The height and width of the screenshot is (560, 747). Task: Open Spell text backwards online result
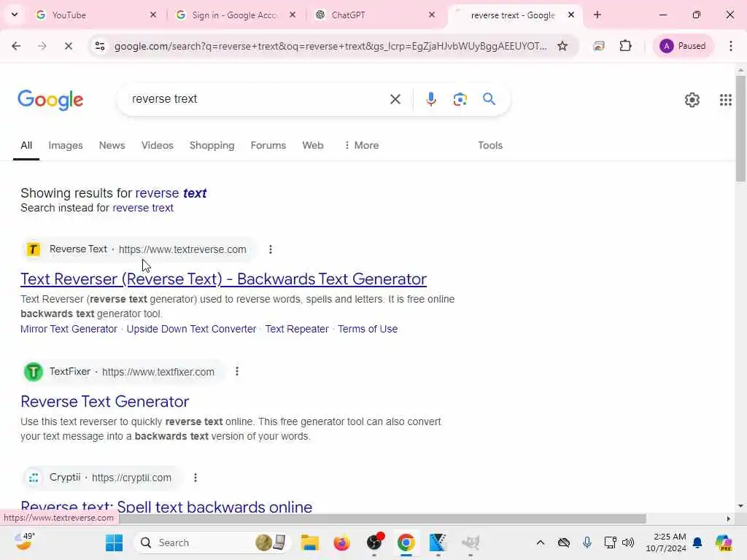[166, 507]
